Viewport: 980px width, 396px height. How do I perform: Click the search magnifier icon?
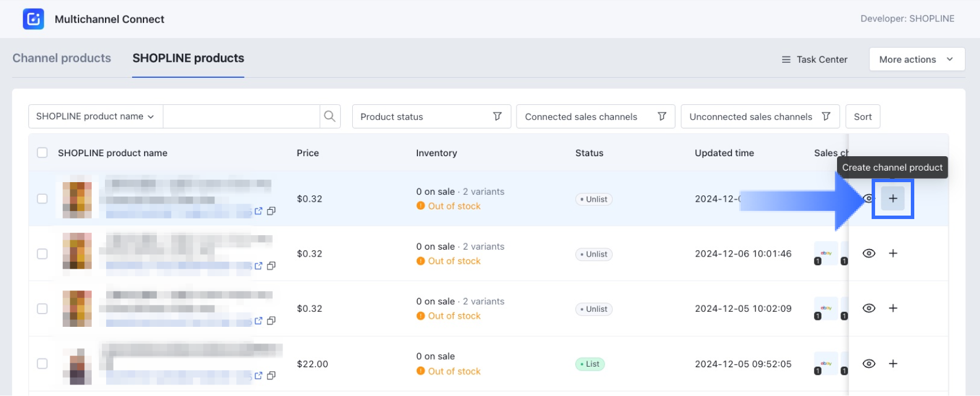click(330, 116)
